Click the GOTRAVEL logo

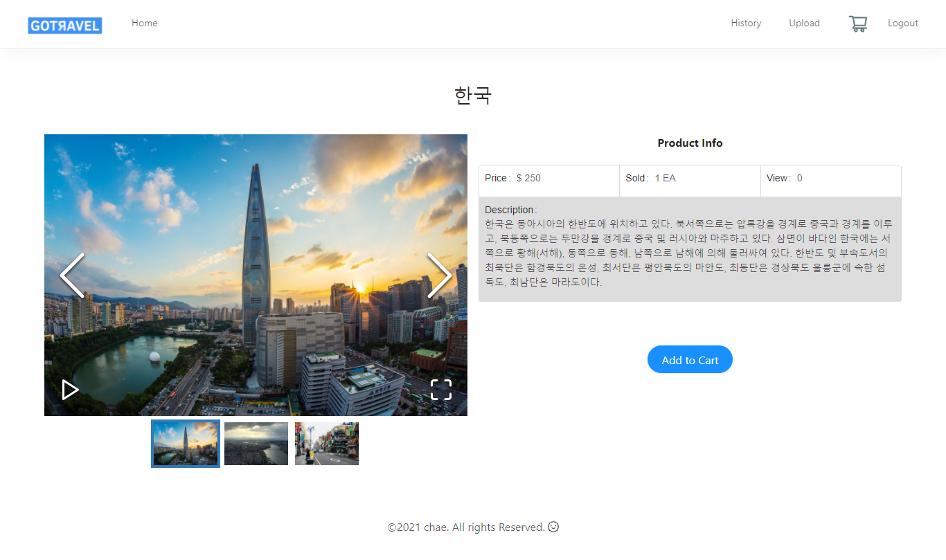pos(64,25)
